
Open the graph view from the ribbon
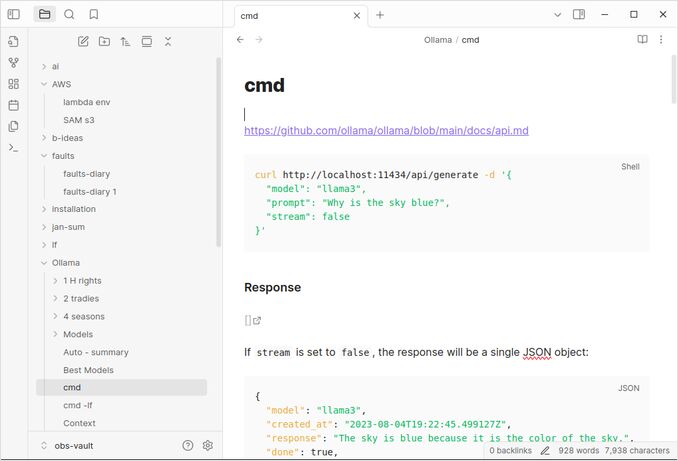coord(13,62)
